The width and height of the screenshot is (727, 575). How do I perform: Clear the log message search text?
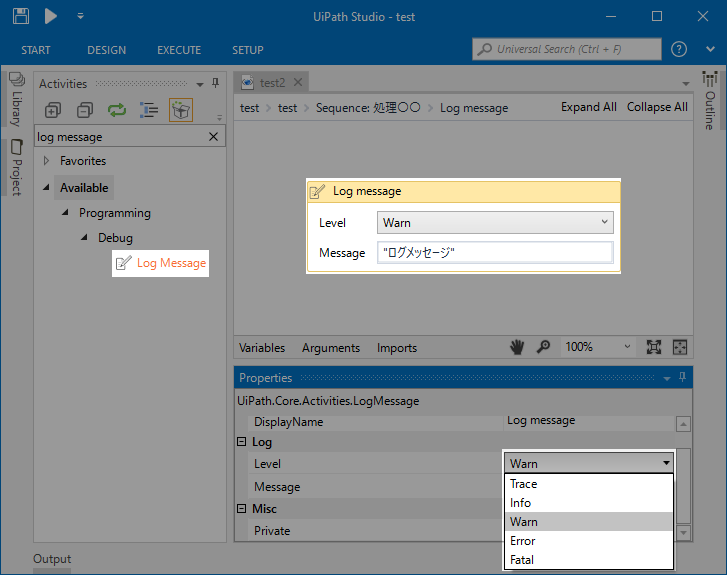(x=213, y=137)
